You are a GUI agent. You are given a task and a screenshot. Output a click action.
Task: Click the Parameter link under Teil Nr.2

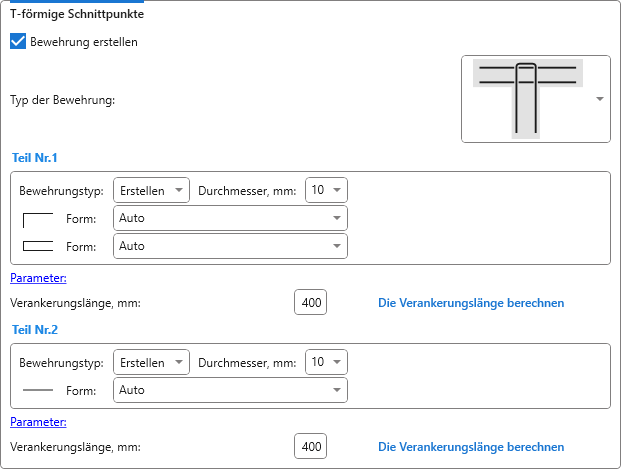[38, 422]
